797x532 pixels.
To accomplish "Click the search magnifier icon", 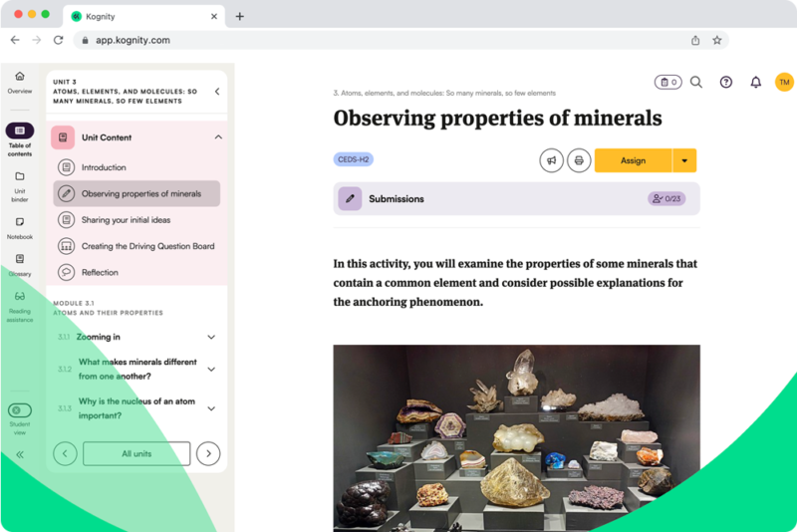I will pyautogui.click(x=696, y=82).
